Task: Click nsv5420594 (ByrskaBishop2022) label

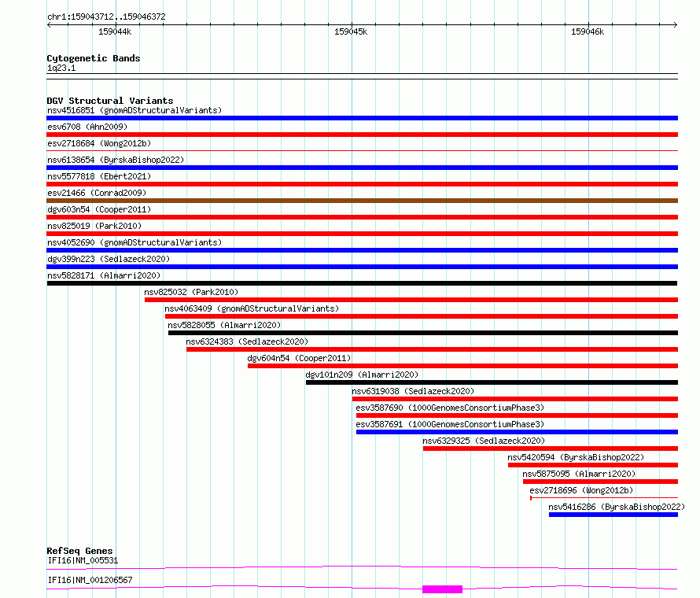Action: 576,457
